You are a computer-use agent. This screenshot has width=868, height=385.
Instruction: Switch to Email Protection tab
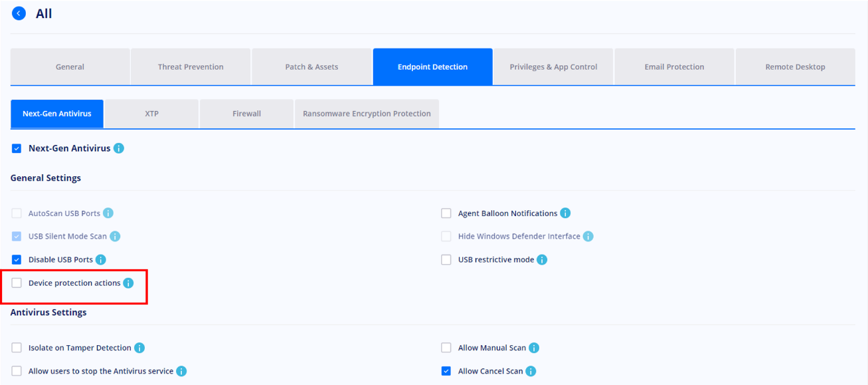pos(674,66)
